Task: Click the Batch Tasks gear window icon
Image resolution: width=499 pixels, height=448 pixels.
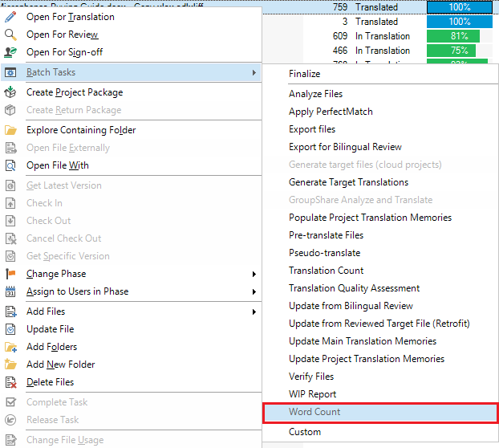Action: (x=10, y=72)
